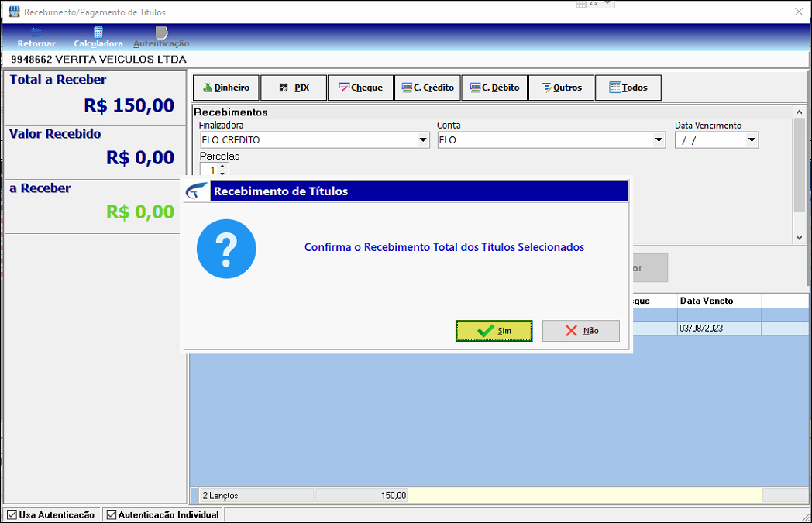Click the R$ 150,00 Total a Receber value

129,105
